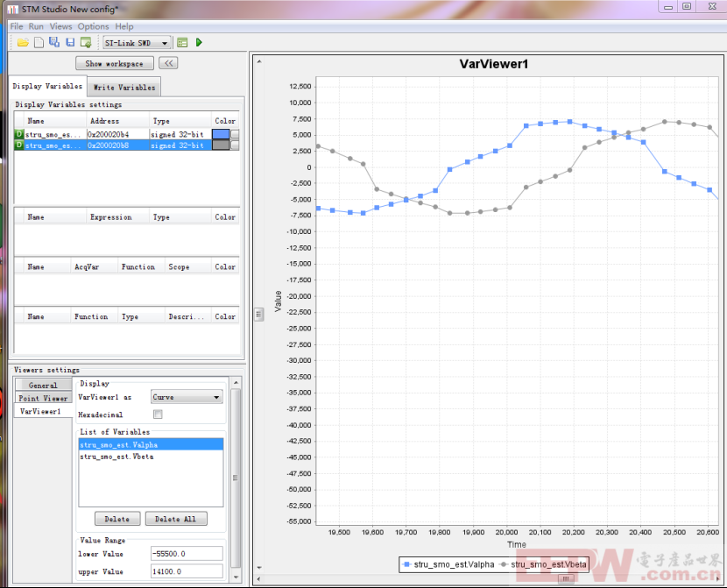Image resolution: width=727 pixels, height=588 pixels.
Task: Switch to the Display Variables tab
Action: pos(47,86)
